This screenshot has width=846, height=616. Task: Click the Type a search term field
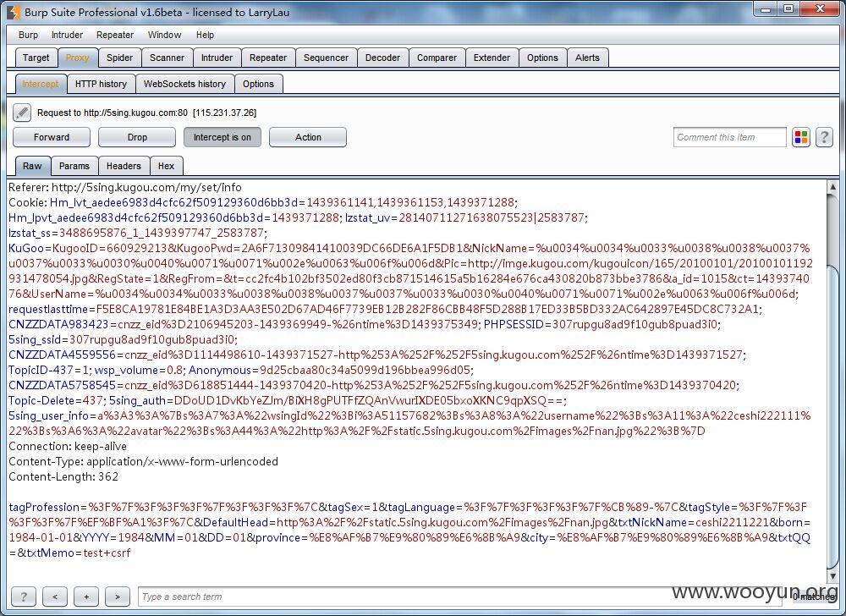[x=461, y=597]
